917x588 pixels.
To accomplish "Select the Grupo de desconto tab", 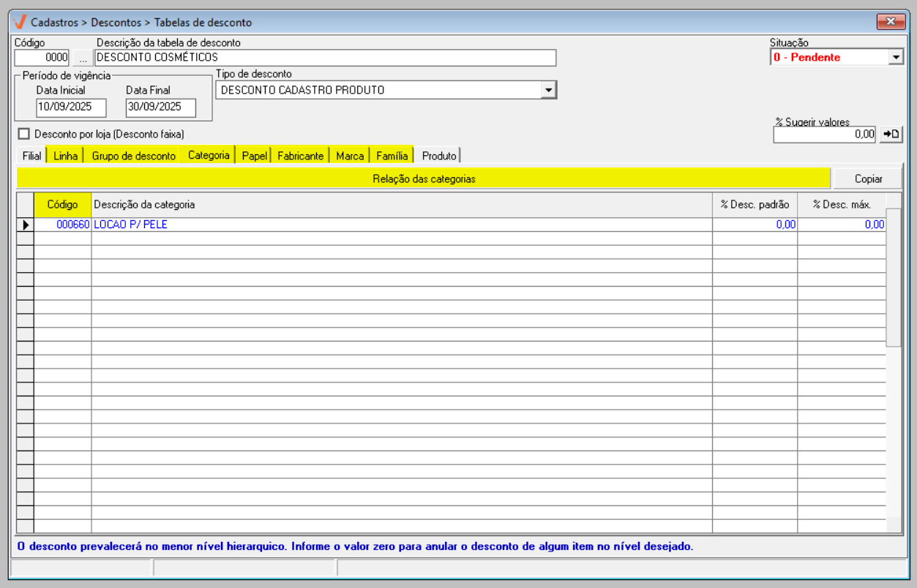I will (x=133, y=156).
